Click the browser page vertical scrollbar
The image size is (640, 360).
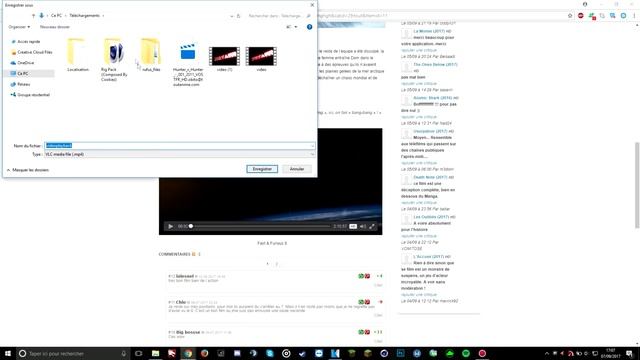[x=637, y=185]
